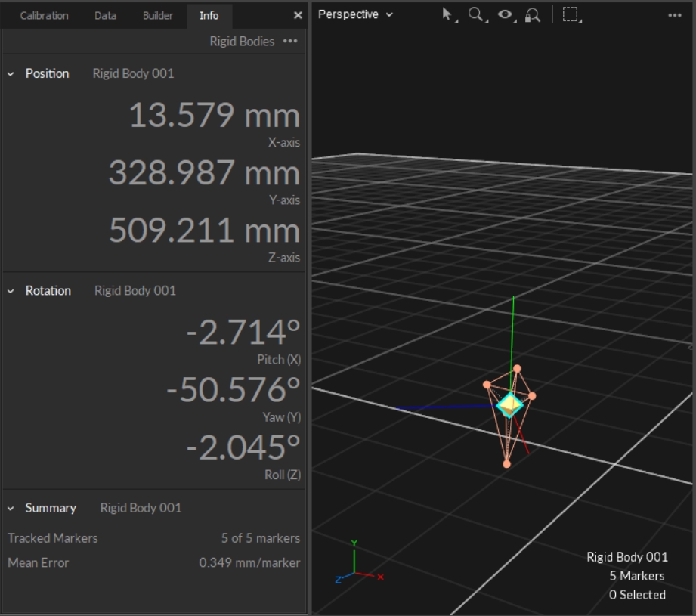Close the Info pane with the X icon

[297, 16]
